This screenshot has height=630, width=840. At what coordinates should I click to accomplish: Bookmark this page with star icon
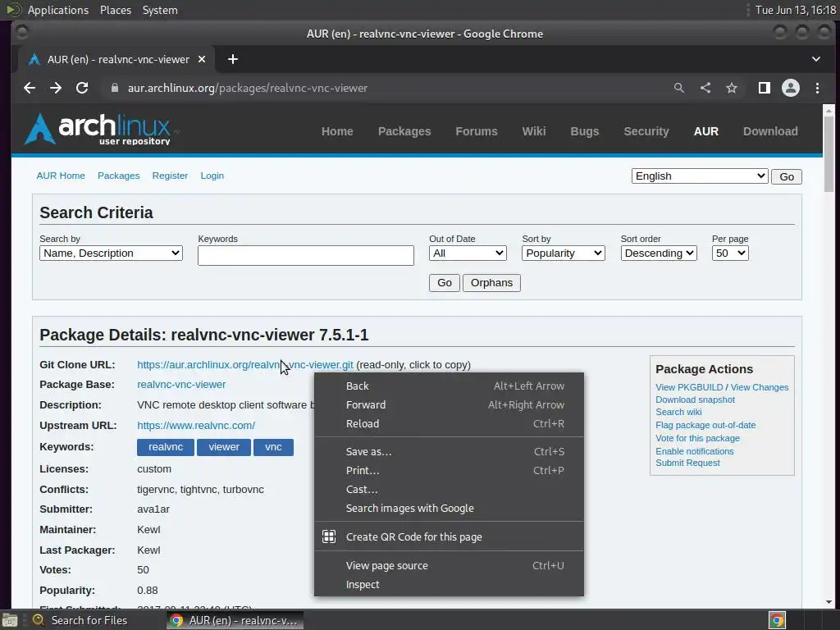(731, 88)
